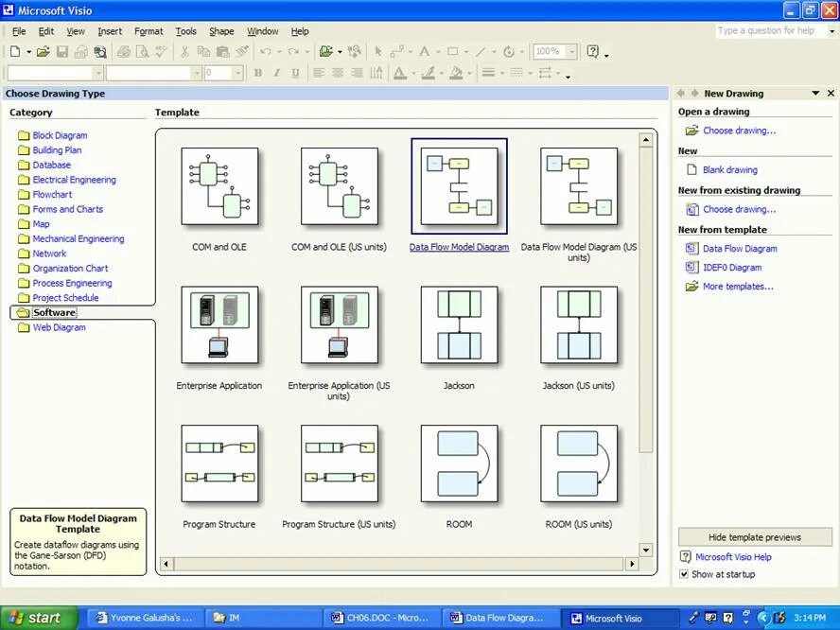
Task: Click the Line Pattern dashed icon
Action: pyautogui.click(x=516, y=73)
